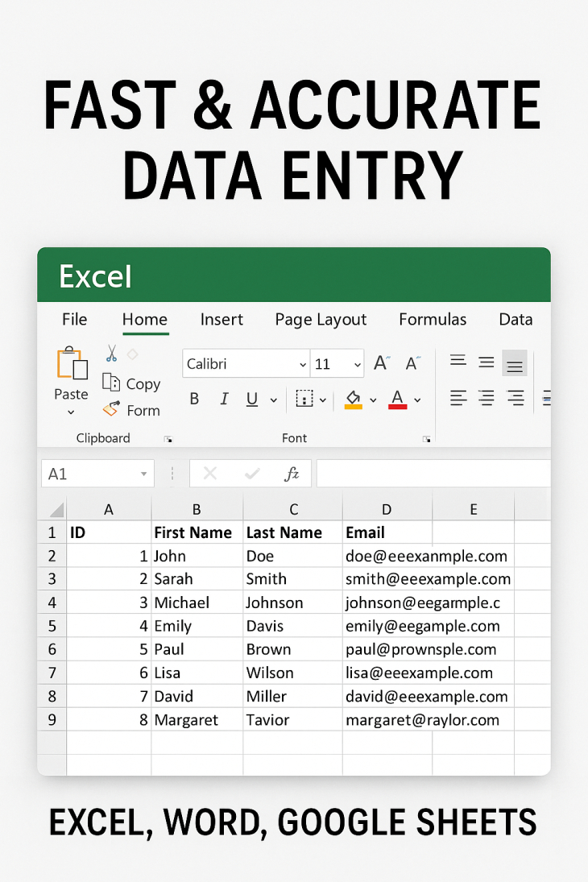The width and height of the screenshot is (588, 882).
Task: Expand the Borders dropdown arrow
Action: tap(323, 400)
